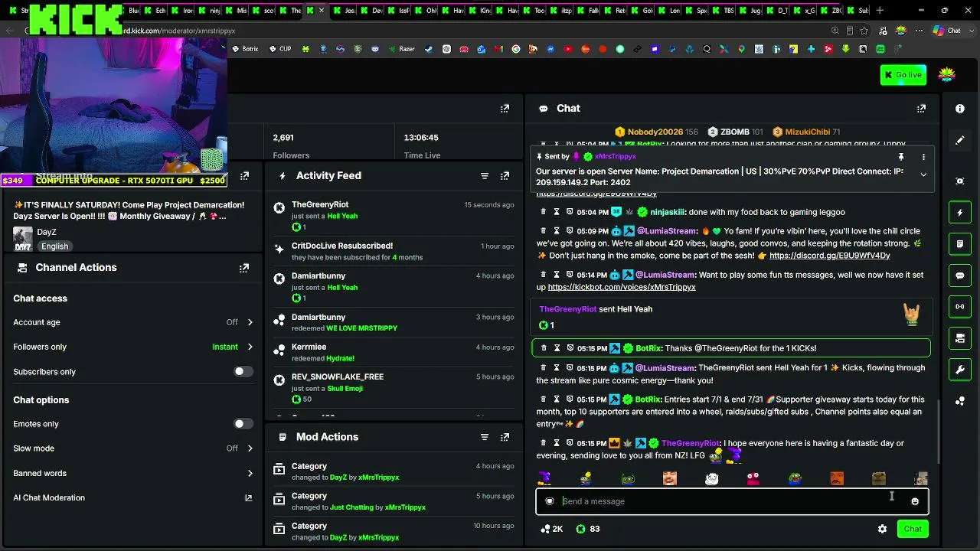Select the purple dancing emote in quick bar
980x551 pixels.
[544, 479]
